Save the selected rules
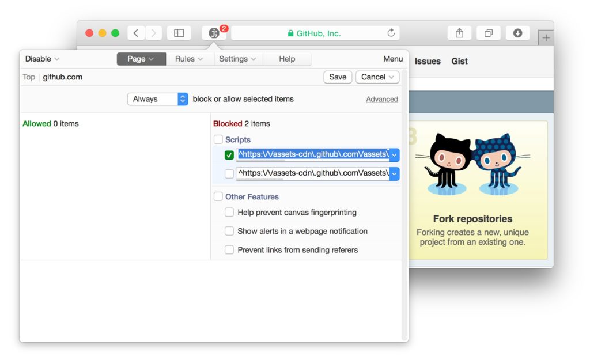The height and width of the screenshot is (364, 590). click(x=338, y=77)
